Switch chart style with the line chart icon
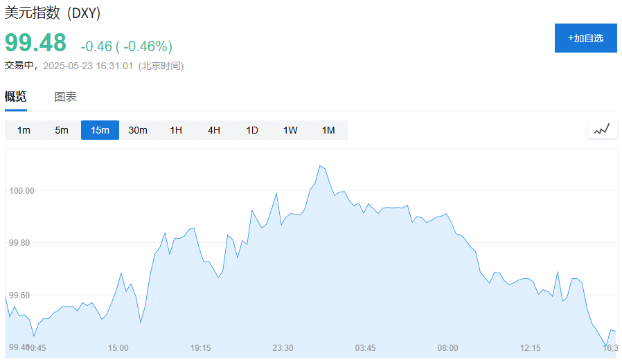 [602, 129]
